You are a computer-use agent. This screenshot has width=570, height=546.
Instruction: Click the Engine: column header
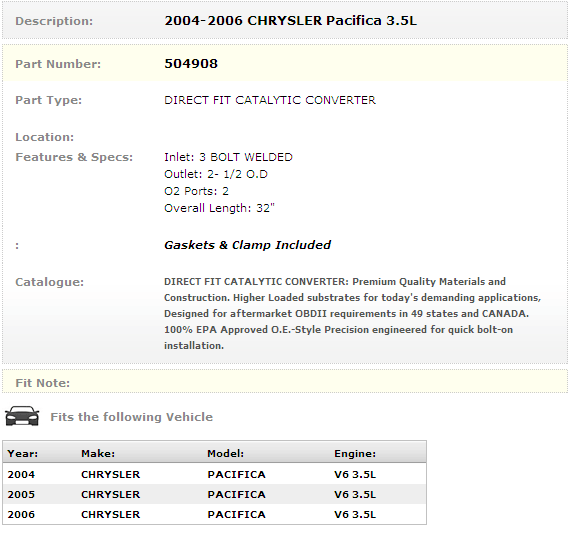click(x=355, y=454)
